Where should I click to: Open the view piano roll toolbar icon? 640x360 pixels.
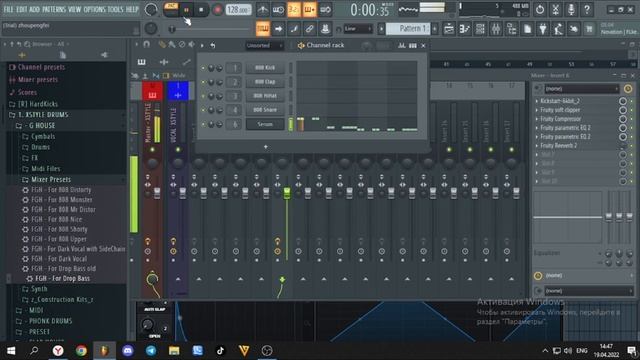point(464,29)
